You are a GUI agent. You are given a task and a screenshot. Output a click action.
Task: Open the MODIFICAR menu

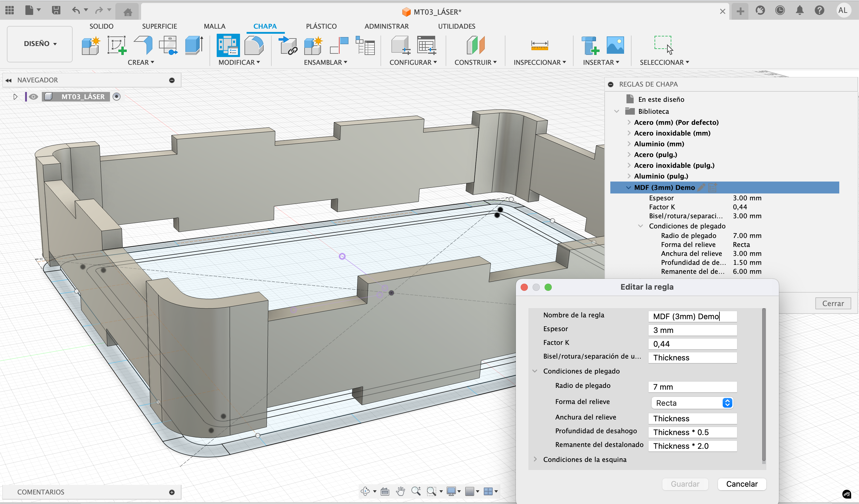tap(239, 62)
